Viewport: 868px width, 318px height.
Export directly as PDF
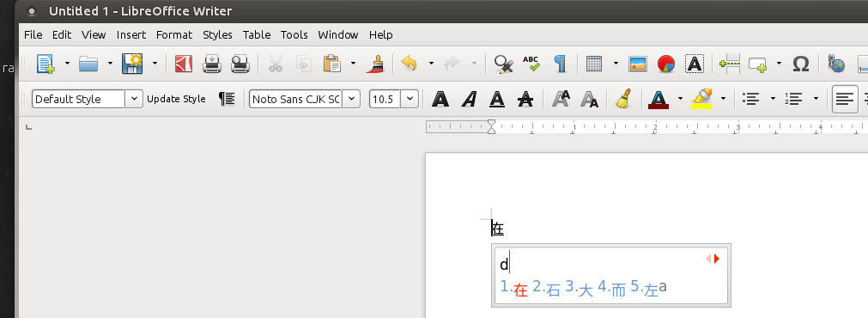tap(183, 64)
